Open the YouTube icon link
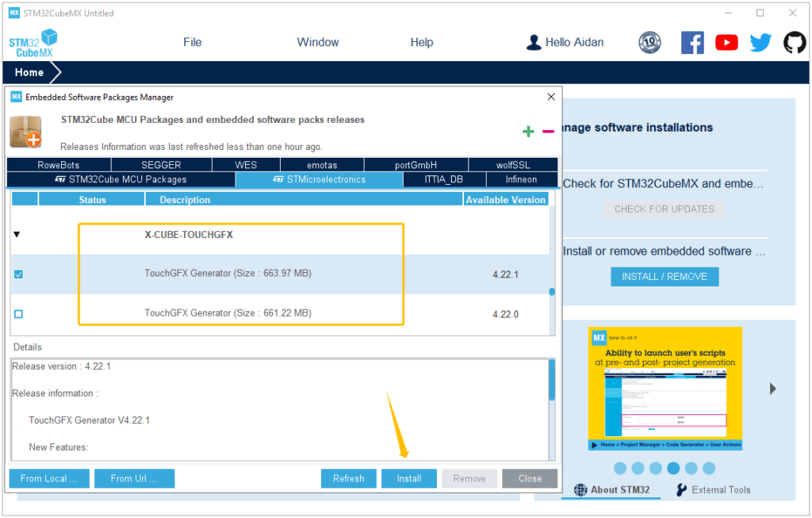 (x=726, y=43)
